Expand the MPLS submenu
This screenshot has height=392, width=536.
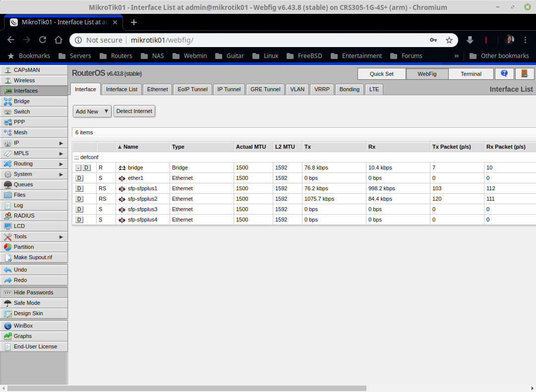click(x=61, y=154)
